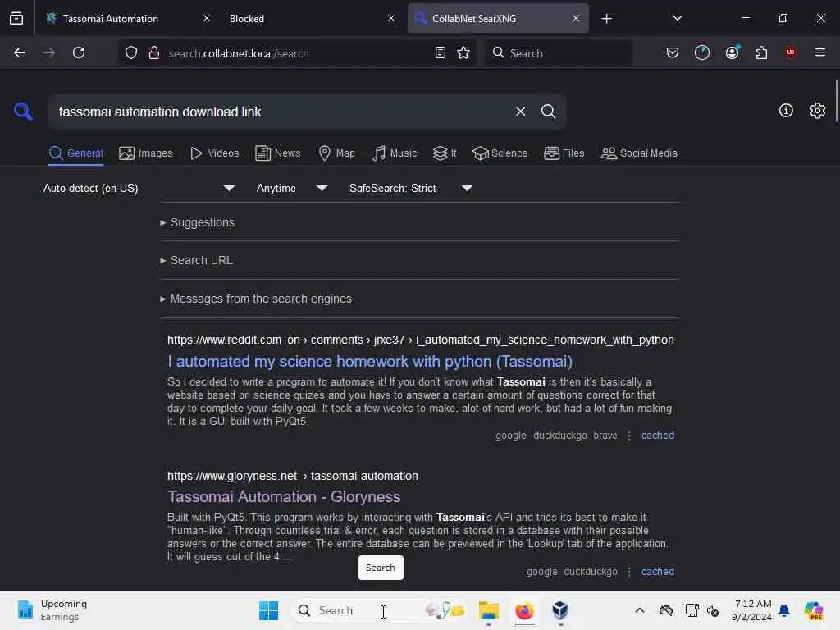The width and height of the screenshot is (840, 630).
Task: Close the CollabNet SearXNG tab
Action: coord(575,18)
